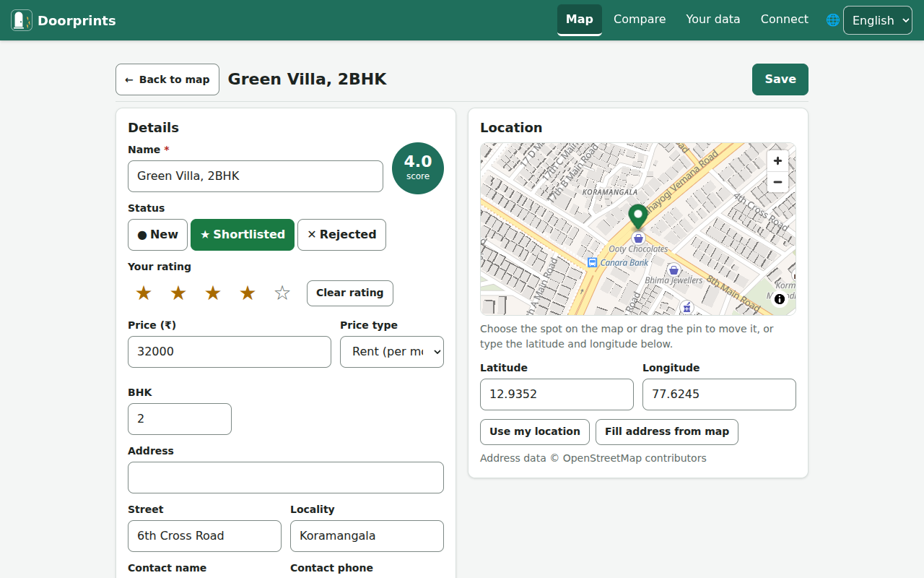Click the green location pin on map
The width and height of the screenshot is (924, 578).
point(638,217)
